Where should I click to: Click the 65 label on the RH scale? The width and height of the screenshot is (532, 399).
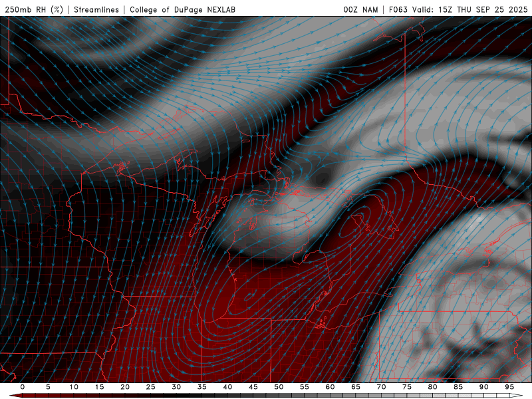click(356, 387)
